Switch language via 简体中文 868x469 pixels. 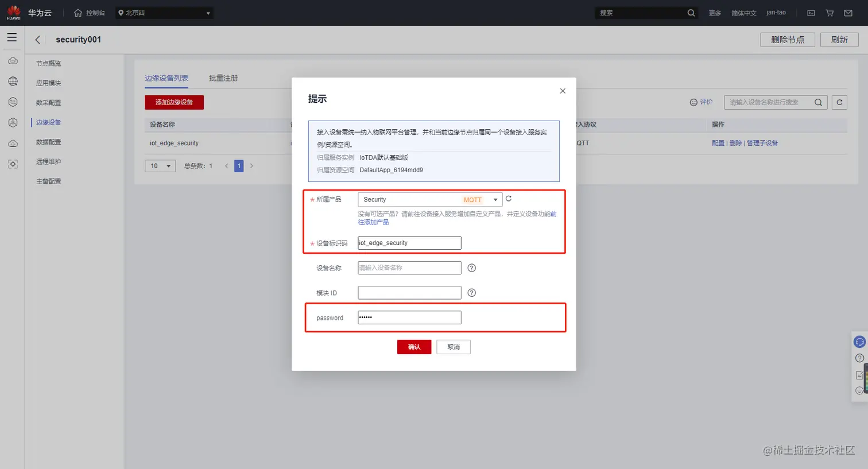pyautogui.click(x=744, y=13)
